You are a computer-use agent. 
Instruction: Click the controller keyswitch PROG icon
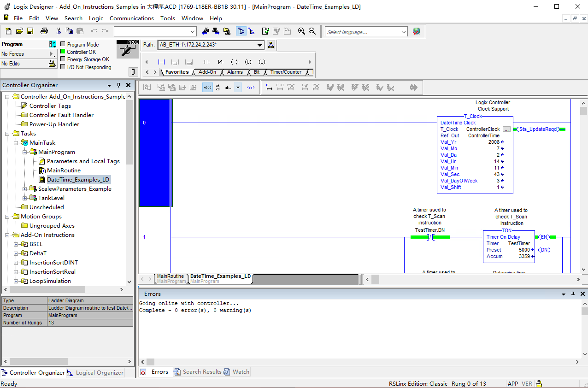pyautogui.click(x=128, y=49)
